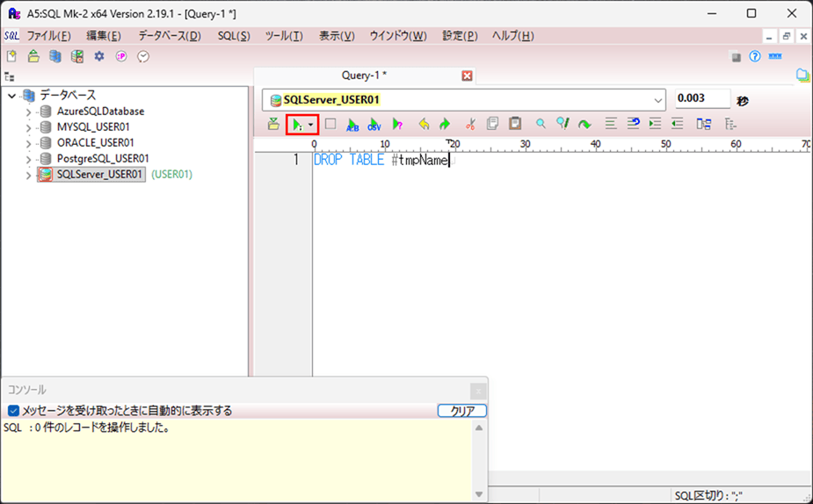Open the 表示(V) menu

pos(337,36)
